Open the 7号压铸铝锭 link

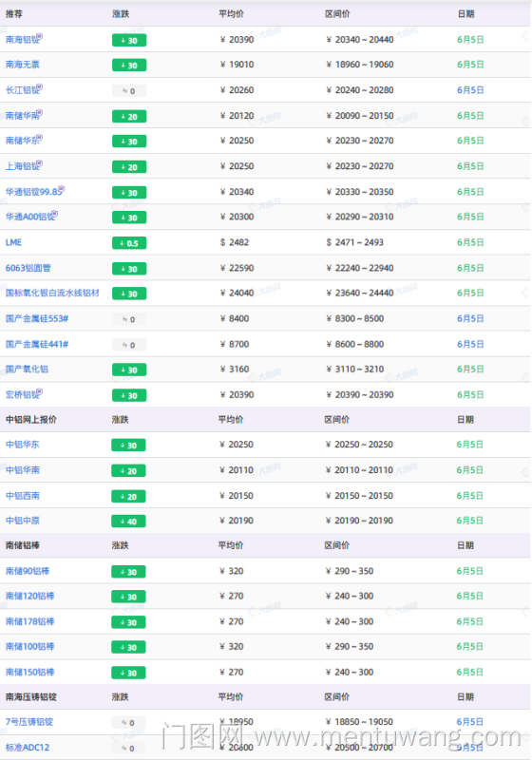[x=29, y=722]
